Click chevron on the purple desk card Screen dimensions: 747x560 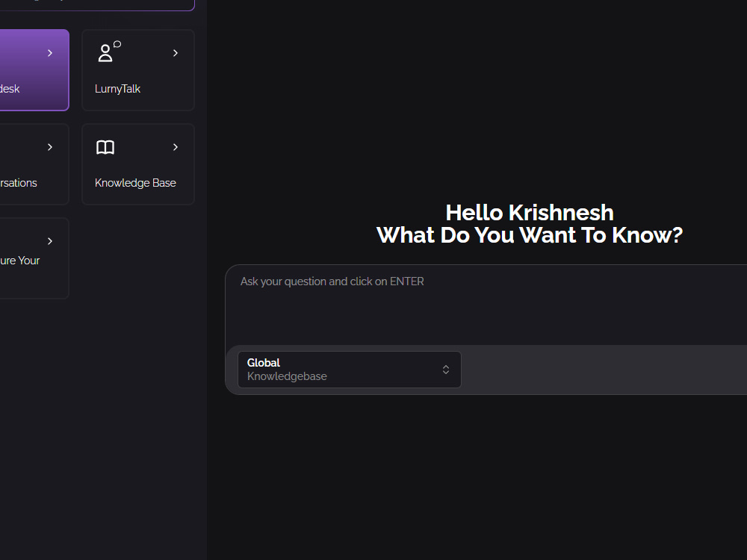coord(50,53)
